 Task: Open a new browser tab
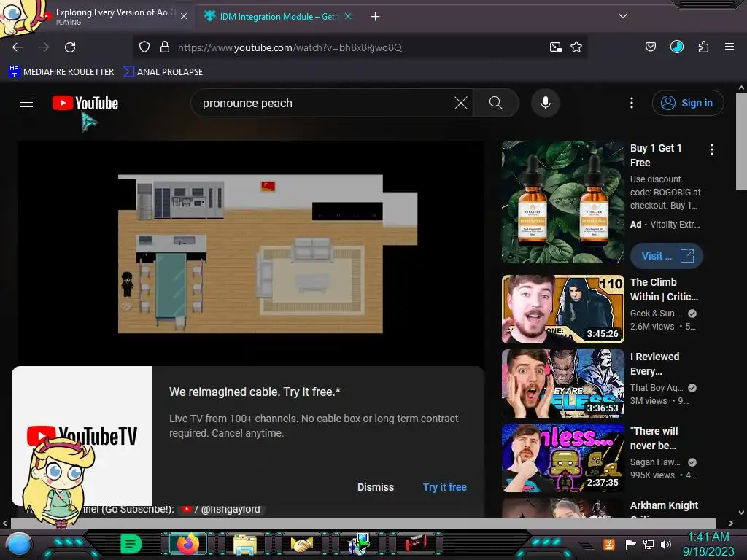click(x=376, y=17)
